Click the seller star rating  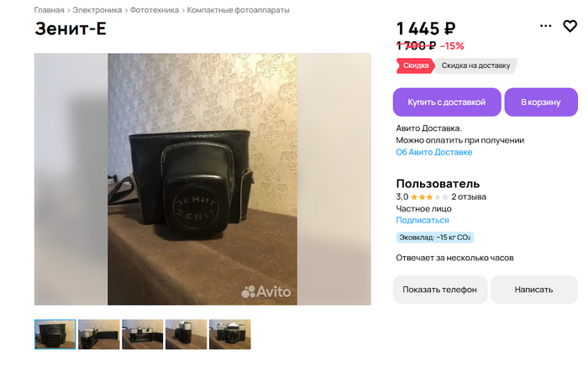click(x=429, y=197)
